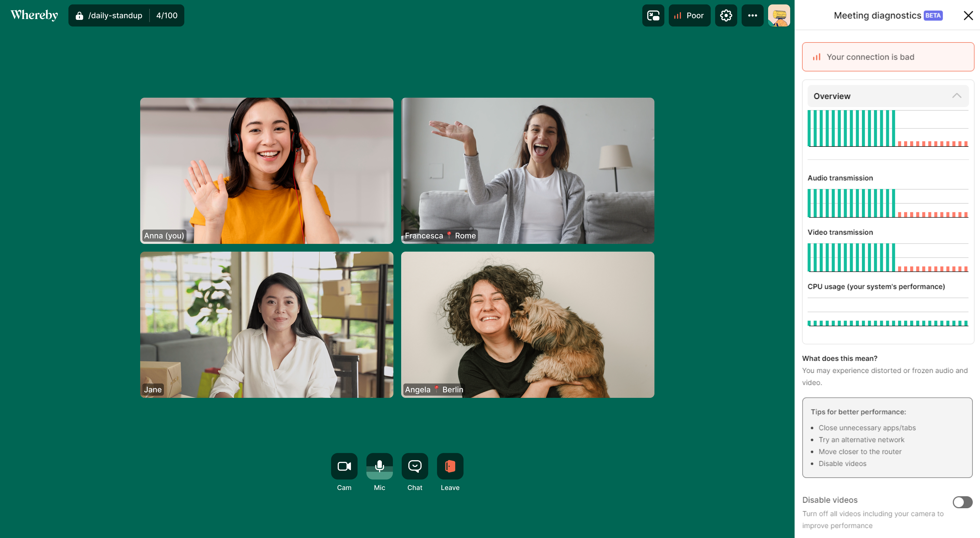Click the /daily-standup room name
This screenshot has height=538, width=980.
(x=115, y=16)
